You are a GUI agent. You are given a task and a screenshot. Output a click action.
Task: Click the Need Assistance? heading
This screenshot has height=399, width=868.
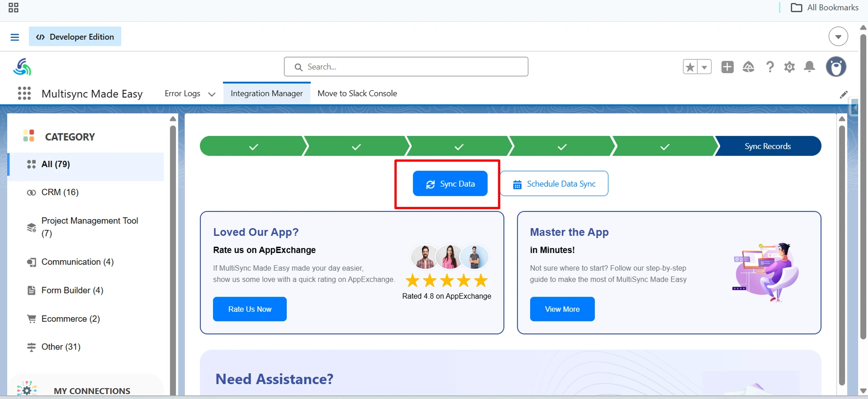click(274, 379)
